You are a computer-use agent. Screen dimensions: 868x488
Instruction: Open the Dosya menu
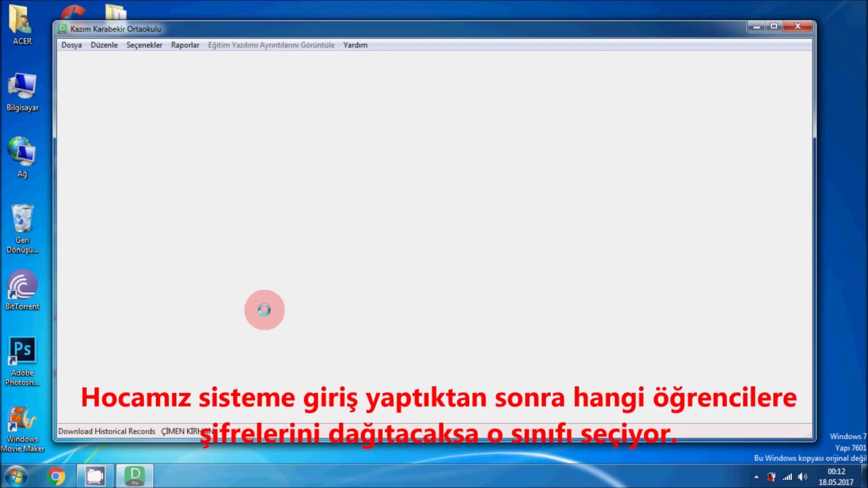pyautogui.click(x=71, y=45)
